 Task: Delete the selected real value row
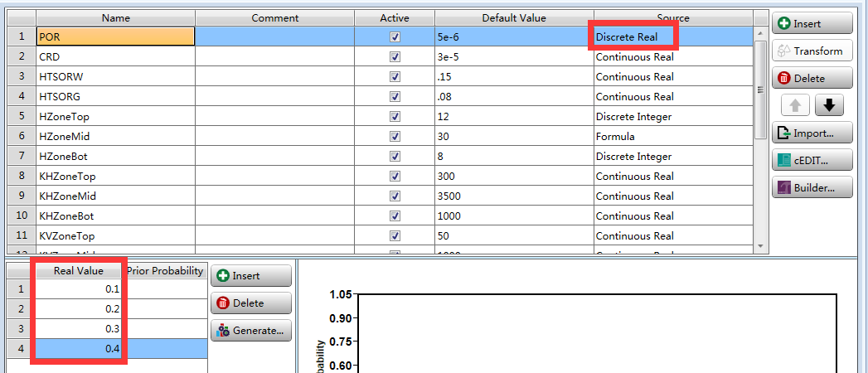coord(250,303)
